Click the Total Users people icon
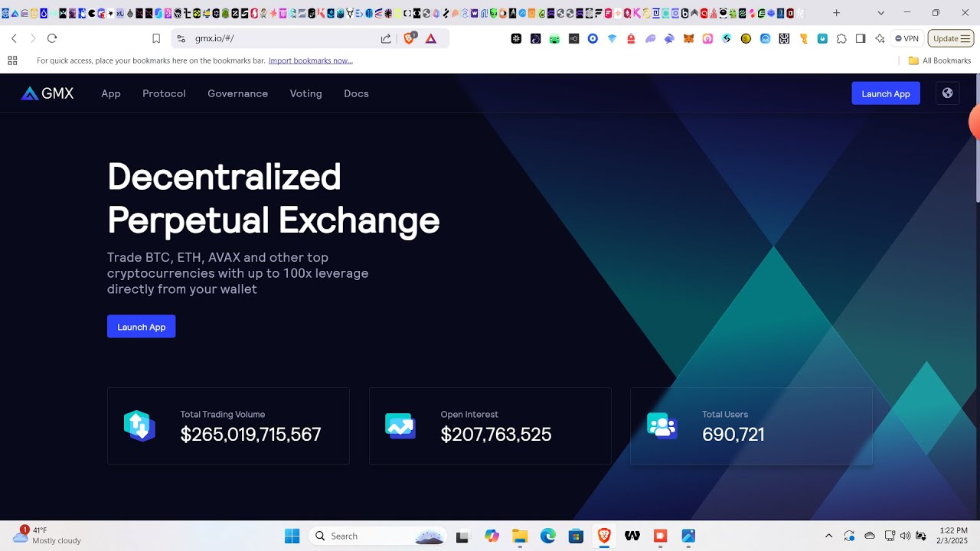This screenshot has width=980, height=551. point(661,425)
